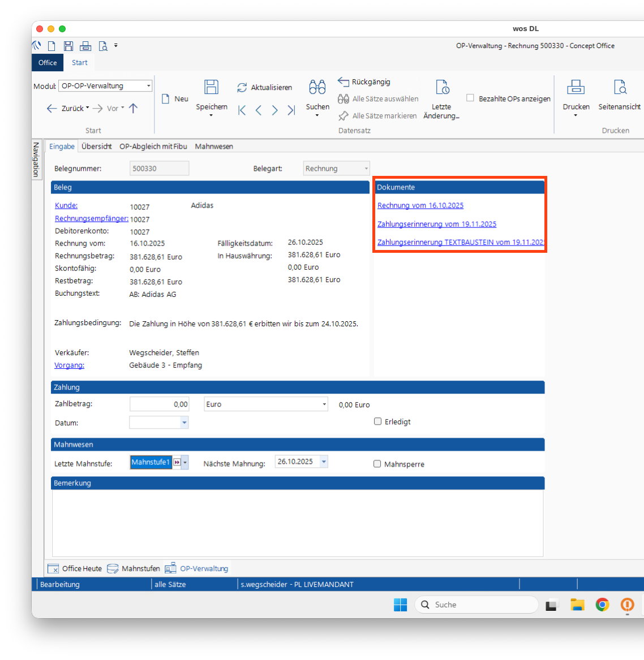The image size is (644, 660).
Task: Click the Aktualisieren refresh icon
Action: coord(242,88)
